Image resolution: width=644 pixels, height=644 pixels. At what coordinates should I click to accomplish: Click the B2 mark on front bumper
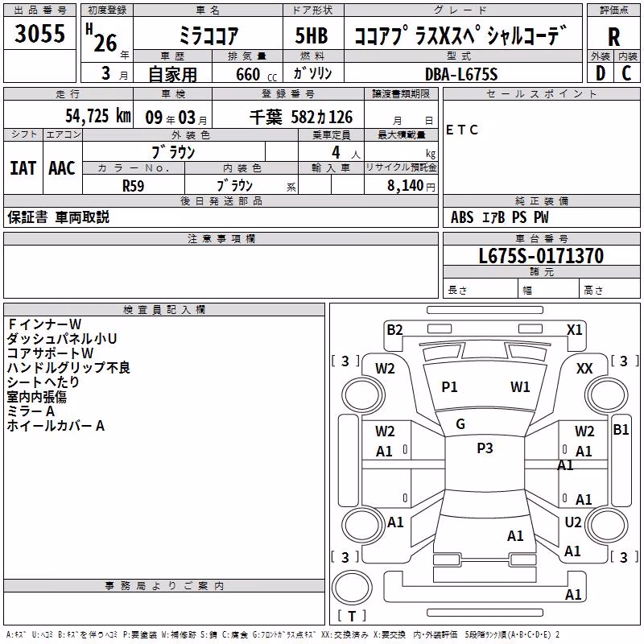pos(394,330)
